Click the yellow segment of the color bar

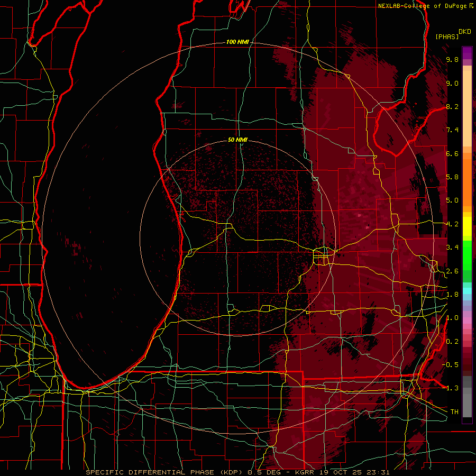tap(467, 226)
